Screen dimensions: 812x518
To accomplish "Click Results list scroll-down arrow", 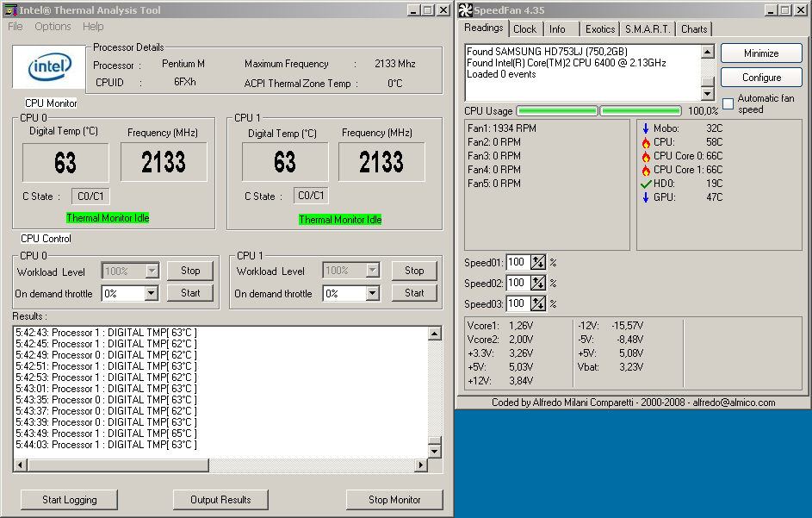I will click(x=435, y=451).
